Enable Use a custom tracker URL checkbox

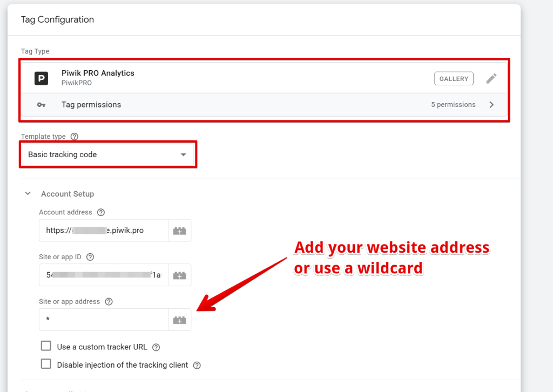coord(46,346)
